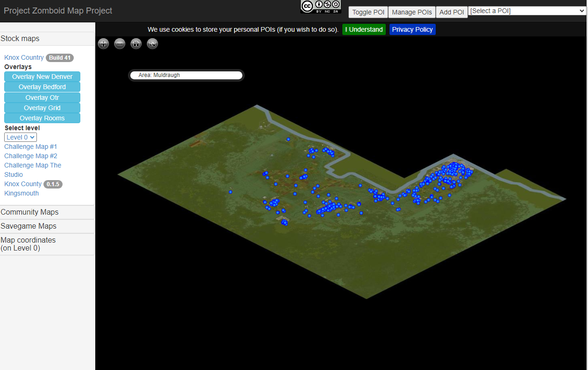Image resolution: width=588 pixels, height=370 pixels.
Task: Expand the Stock maps section
Action: [x=47, y=39]
